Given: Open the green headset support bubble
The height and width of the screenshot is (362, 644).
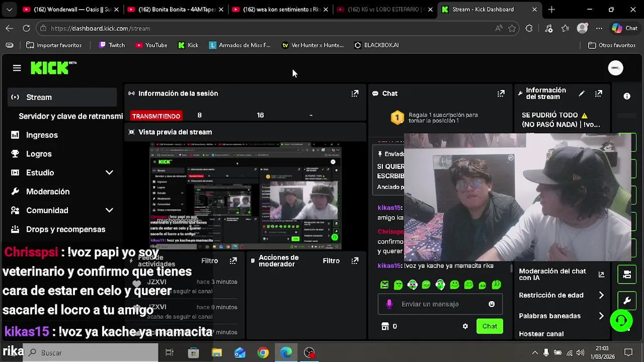Looking at the screenshot, I should pos(621,321).
